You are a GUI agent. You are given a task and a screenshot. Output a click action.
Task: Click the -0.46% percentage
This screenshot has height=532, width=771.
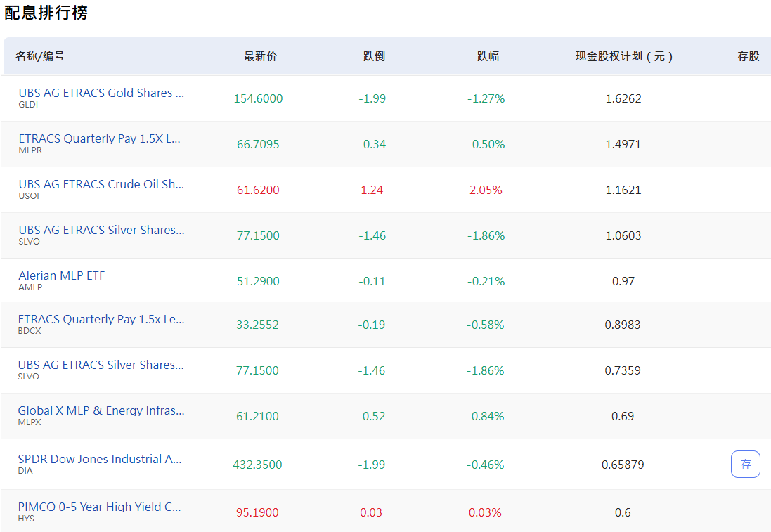point(486,465)
